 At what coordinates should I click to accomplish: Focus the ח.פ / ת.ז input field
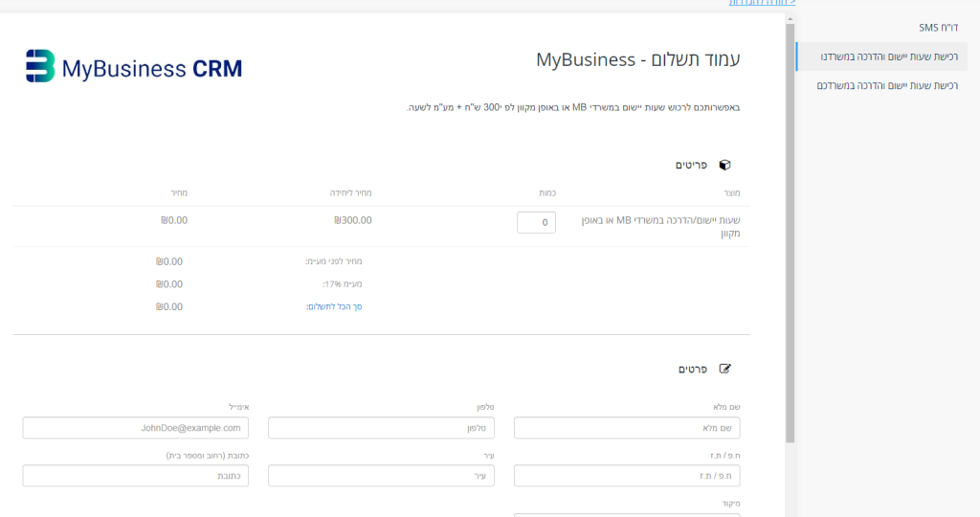click(x=627, y=476)
